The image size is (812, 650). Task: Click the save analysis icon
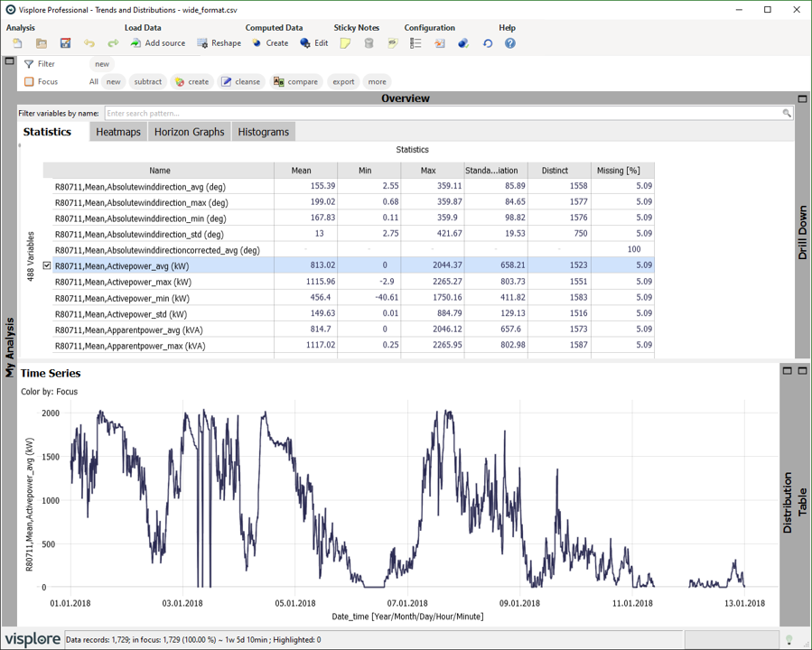[65, 43]
